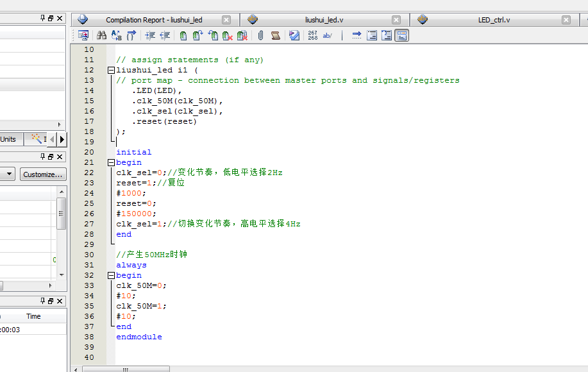Collapse the initial begin block at line 21
The image size is (588, 372).
[x=112, y=162]
